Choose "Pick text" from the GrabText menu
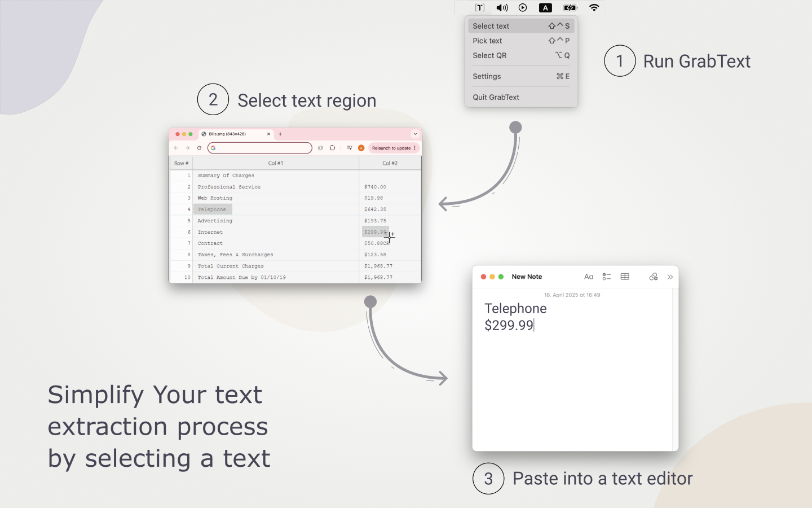The width and height of the screenshot is (812, 508). click(487, 41)
